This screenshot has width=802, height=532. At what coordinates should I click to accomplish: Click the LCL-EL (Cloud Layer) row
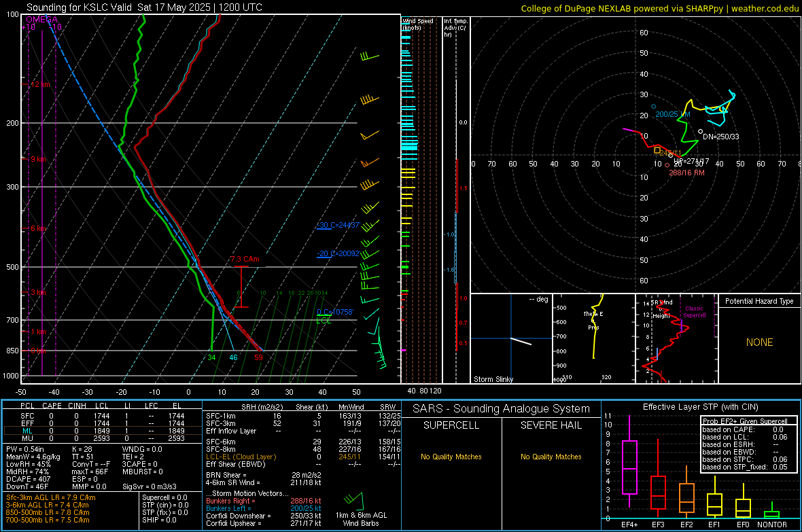303,457
